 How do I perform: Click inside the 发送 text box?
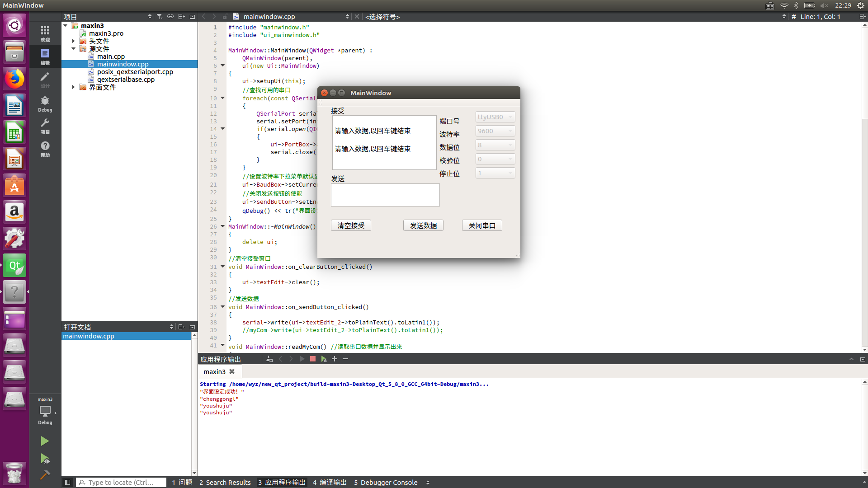coord(385,195)
